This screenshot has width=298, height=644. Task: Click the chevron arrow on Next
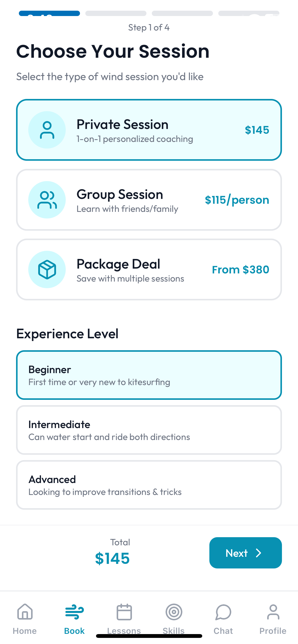coord(259,553)
